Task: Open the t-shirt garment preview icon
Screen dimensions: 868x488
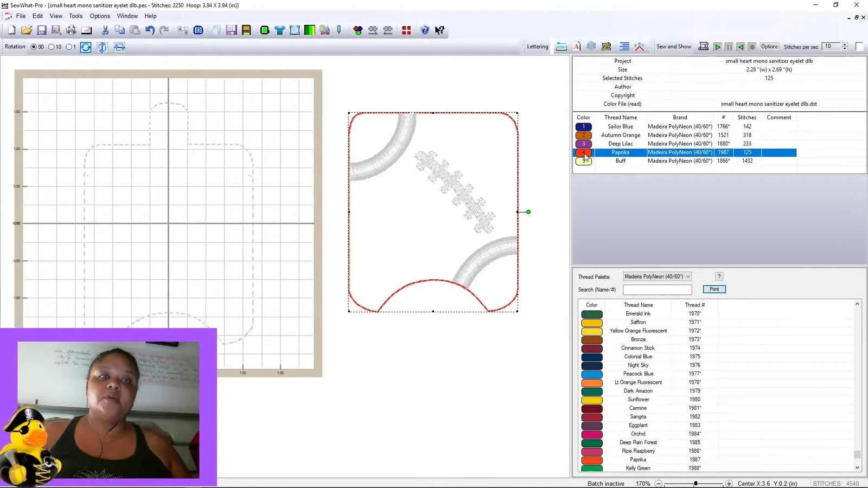Action: tap(280, 30)
